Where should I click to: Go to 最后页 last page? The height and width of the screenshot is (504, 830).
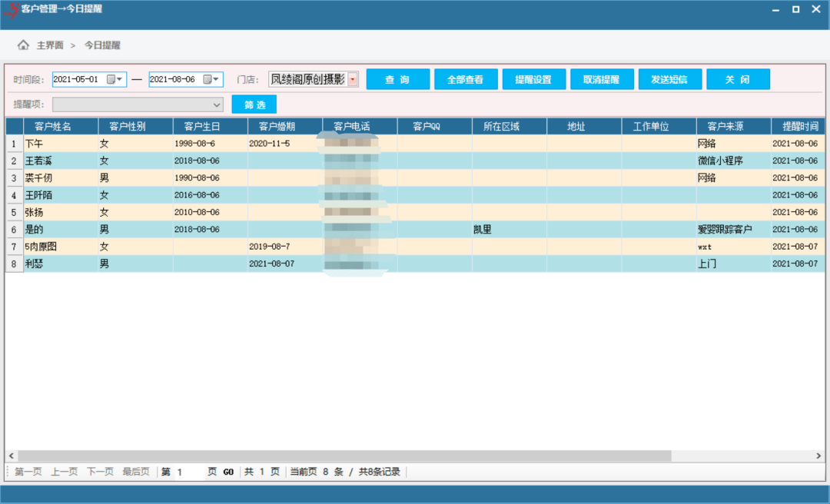point(136,472)
